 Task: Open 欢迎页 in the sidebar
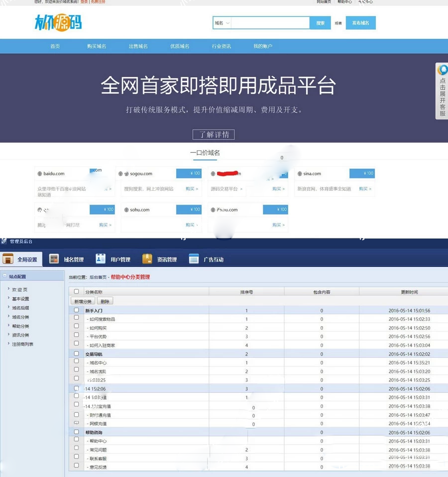(x=20, y=290)
